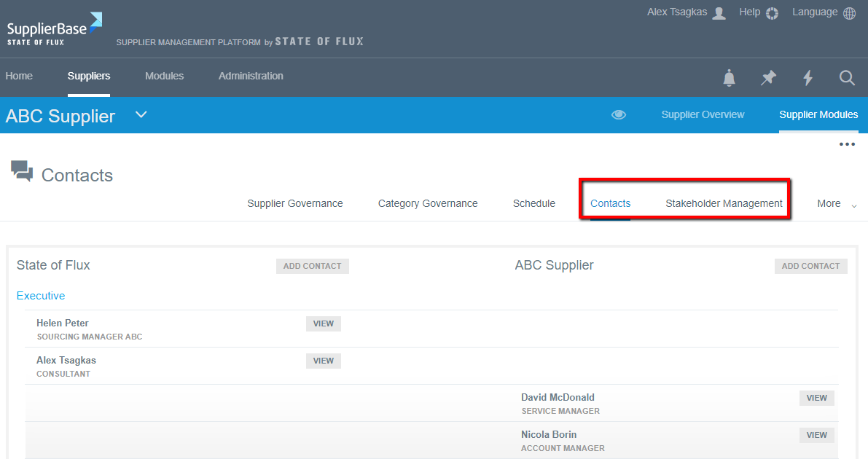This screenshot has width=868, height=459.
Task: Select the Supplier Governance tab
Action: click(294, 203)
